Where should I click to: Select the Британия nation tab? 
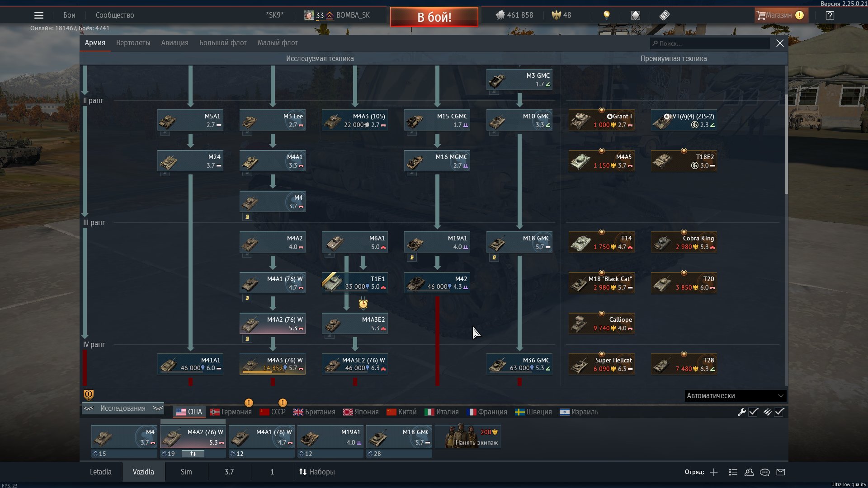tap(315, 412)
